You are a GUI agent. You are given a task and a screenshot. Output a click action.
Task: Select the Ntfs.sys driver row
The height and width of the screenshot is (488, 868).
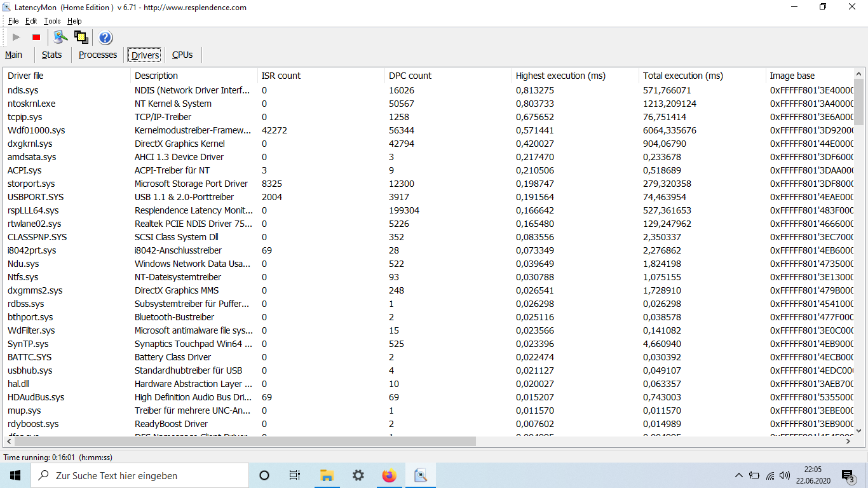[429, 277]
